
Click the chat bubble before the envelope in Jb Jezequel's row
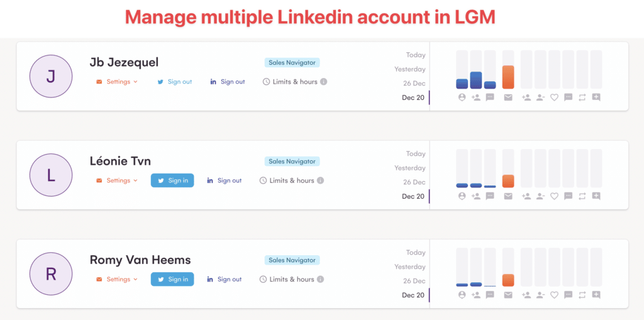point(489,97)
